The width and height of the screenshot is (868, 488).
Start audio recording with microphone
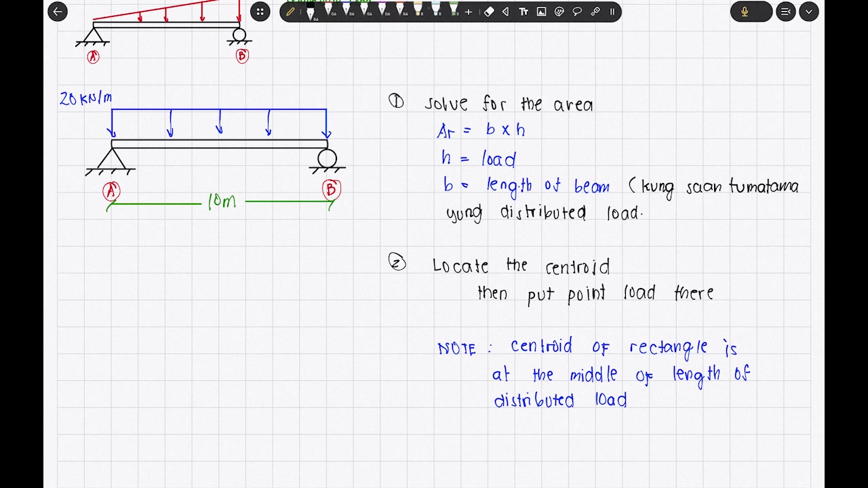(x=745, y=12)
